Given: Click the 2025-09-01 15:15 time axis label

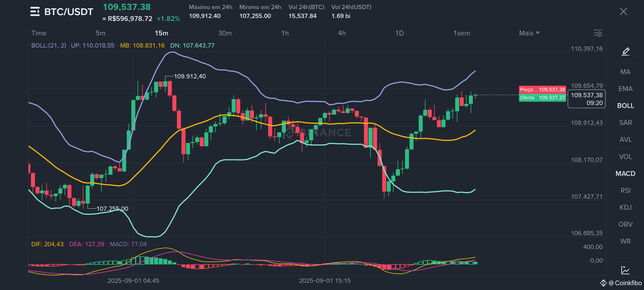Looking at the screenshot, I should (x=325, y=281).
